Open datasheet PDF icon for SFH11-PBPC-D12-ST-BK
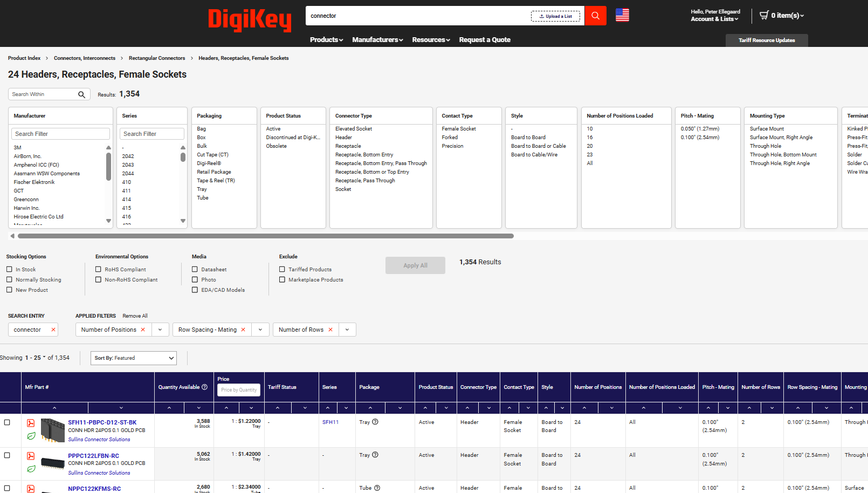868x493 pixels. 31,423
